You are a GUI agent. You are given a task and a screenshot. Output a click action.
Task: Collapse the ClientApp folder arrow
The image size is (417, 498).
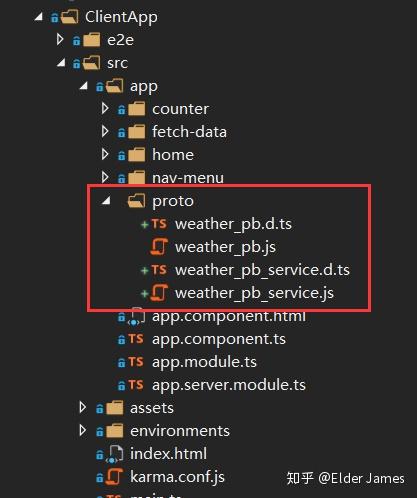click(x=39, y=16)
